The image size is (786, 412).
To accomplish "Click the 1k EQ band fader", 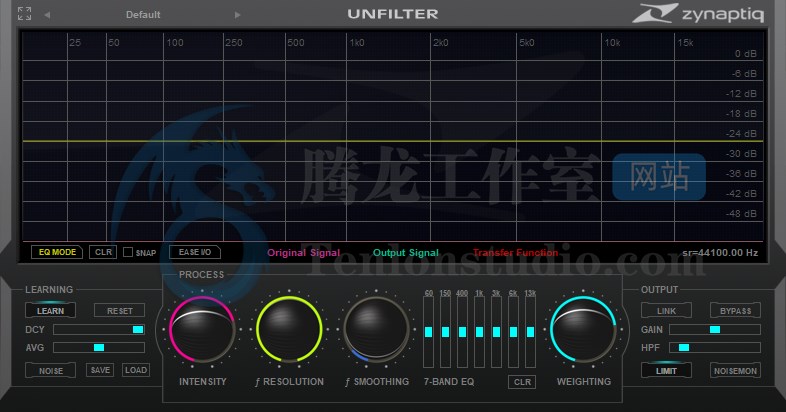I will [480, 332].
